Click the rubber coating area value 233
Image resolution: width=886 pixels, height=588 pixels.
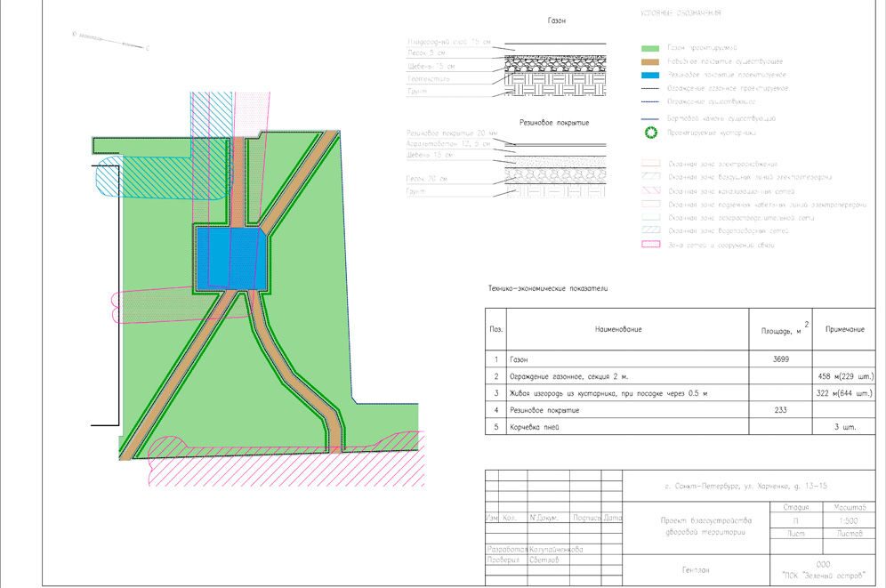tap(783, 410)
